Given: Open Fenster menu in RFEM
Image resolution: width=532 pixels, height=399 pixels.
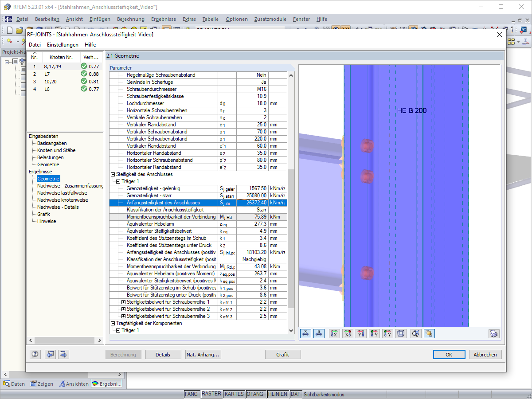Looking at the screenshot, I should tap(301, 19).
